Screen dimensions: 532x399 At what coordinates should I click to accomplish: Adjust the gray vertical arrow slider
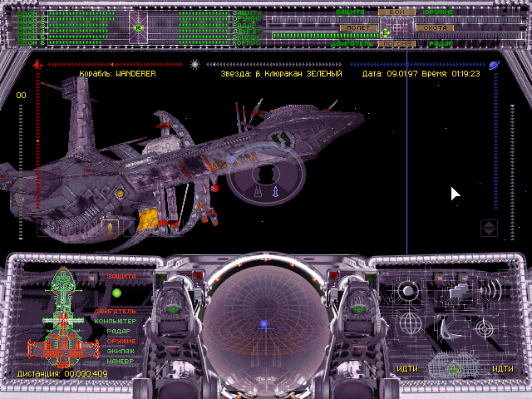click(512, 172)
